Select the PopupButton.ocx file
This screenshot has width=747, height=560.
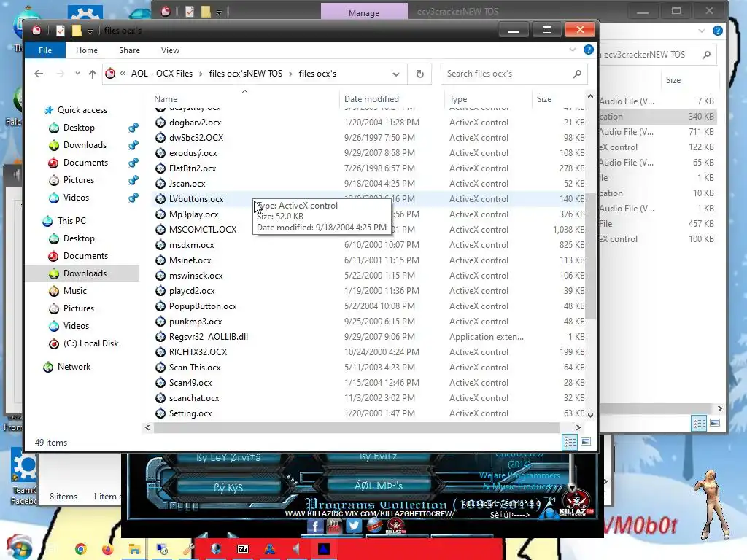[x=203, y=306]
